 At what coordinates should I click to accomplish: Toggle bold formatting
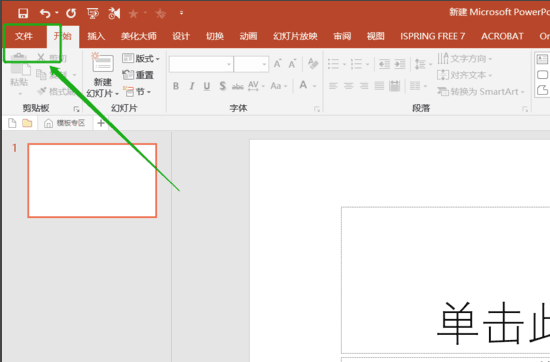click(x=176, y=86)
